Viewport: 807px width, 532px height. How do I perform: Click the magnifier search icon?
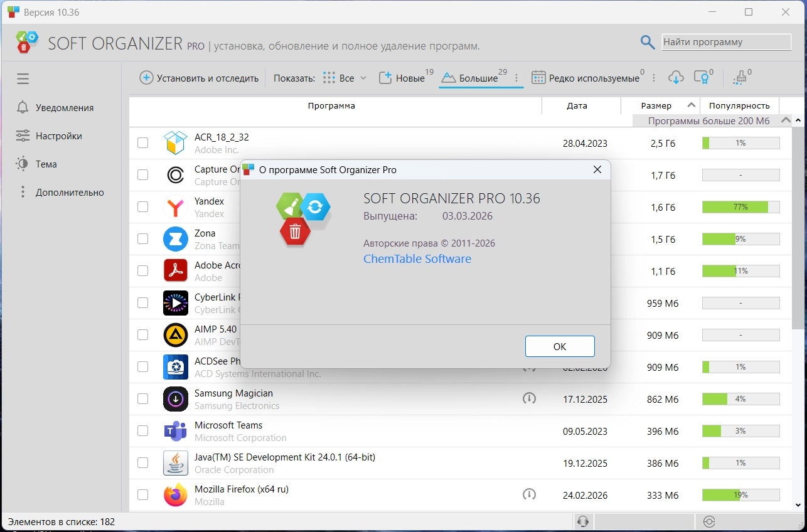pyautogui.click(x=648, y=42)
